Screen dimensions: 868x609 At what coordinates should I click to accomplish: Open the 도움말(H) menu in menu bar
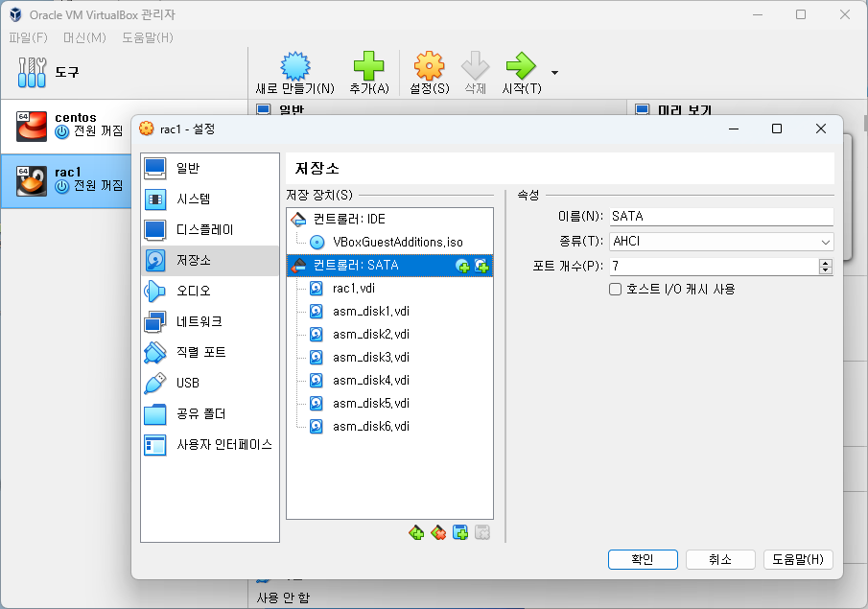148,37
